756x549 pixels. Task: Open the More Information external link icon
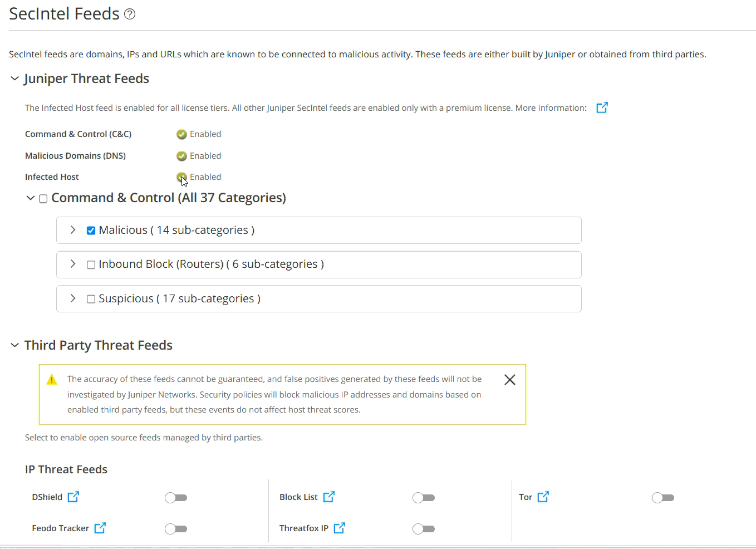pos(602,107)
